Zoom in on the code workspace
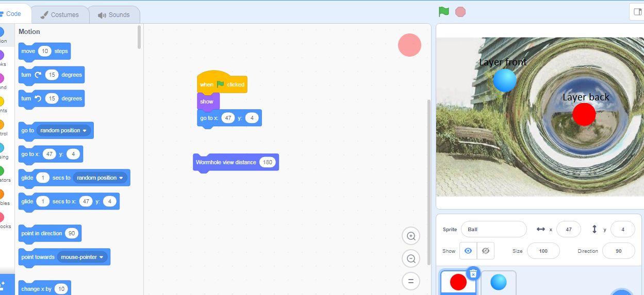This screenshot has height=295, width=644. [411, 236]
